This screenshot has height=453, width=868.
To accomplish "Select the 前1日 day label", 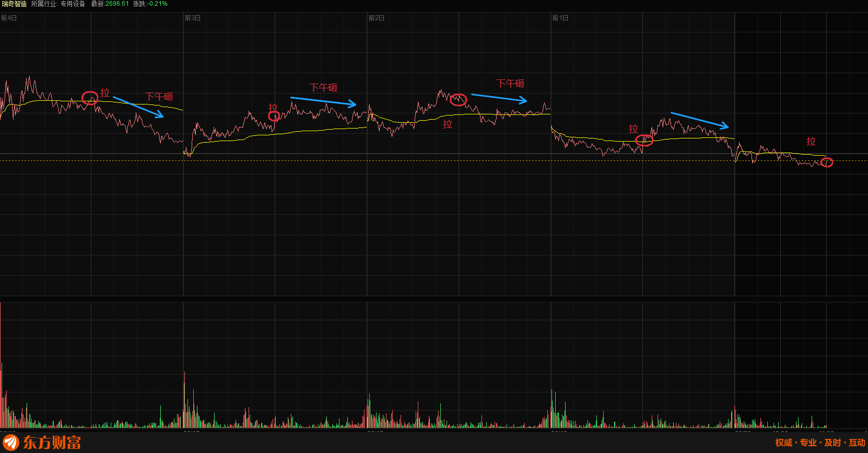I will click(560, 18).
